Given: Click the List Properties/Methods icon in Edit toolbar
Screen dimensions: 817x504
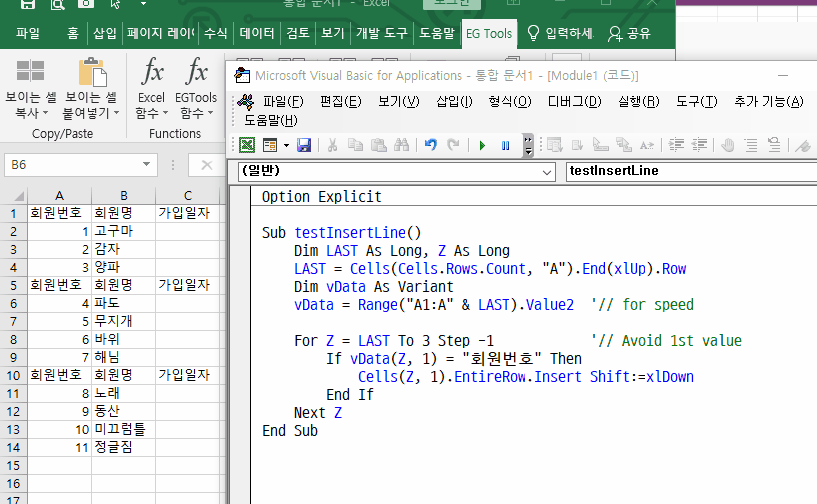Looking at the screenshot, I should [554, 145].
